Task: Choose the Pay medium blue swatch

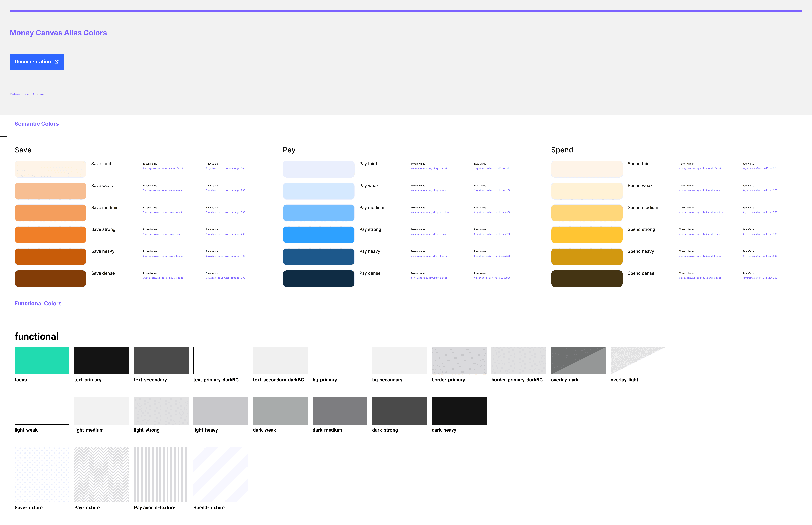Action: 319,213
